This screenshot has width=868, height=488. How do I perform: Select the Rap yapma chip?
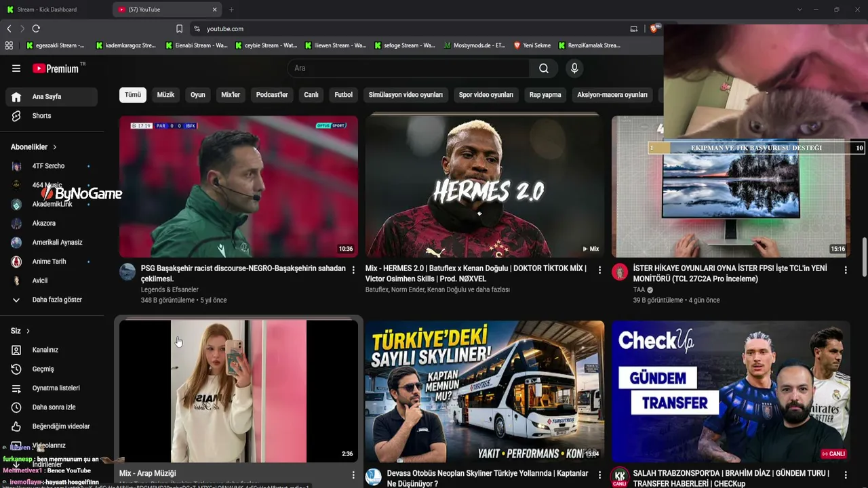(x=545, y=95)
